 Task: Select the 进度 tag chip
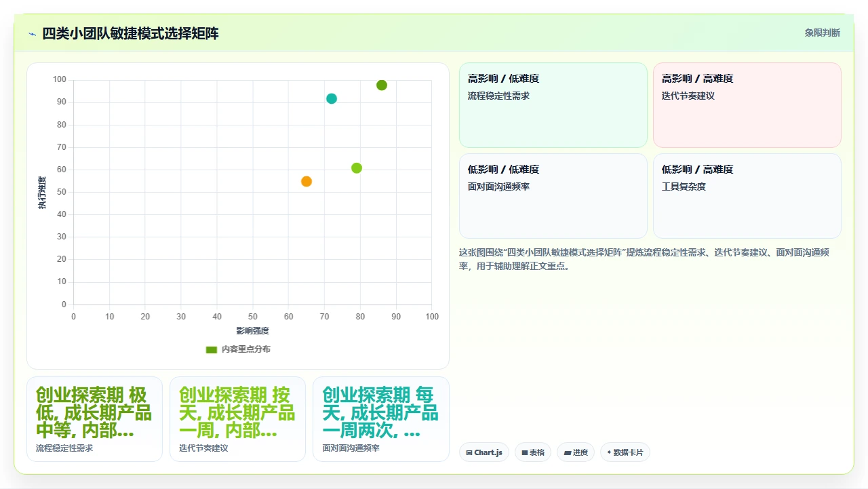coord(576,452)
